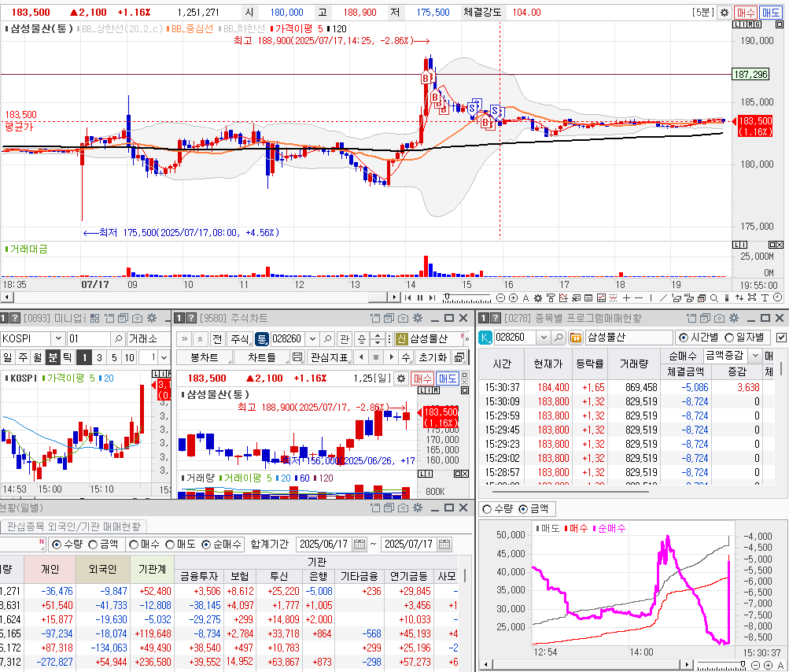Click the 'T' text tool in main chart toolbar
This screenshot has width=789, height=672.
(x=765, y=298)
